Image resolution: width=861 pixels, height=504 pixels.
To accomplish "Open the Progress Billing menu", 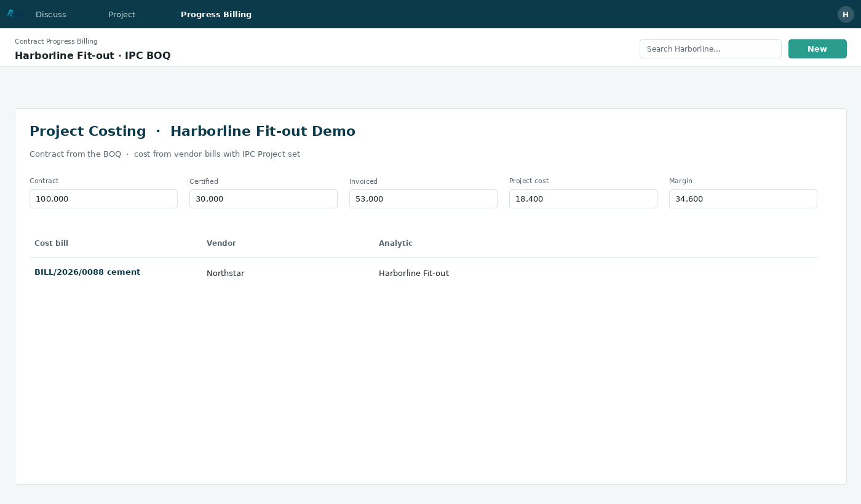I will (x=216, y=14).
